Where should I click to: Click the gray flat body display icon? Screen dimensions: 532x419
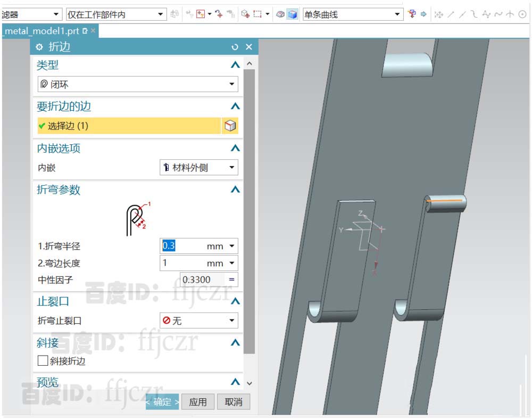coord(280,14)
